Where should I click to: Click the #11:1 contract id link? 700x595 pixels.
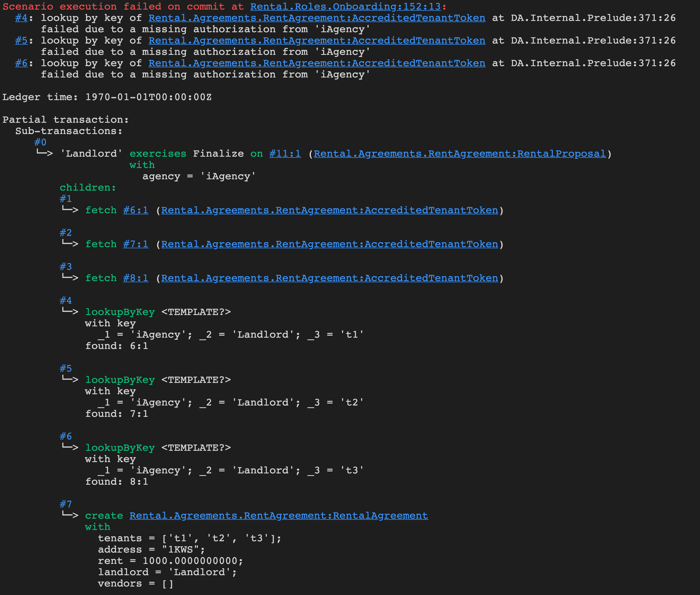pos(285,154)
